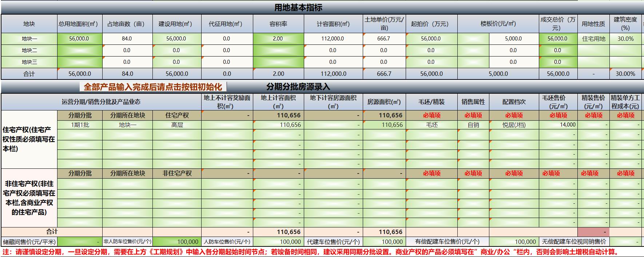Select the 住宅产权 section side label
Viewport: 644px width, 257px height.
pos(29,139)
